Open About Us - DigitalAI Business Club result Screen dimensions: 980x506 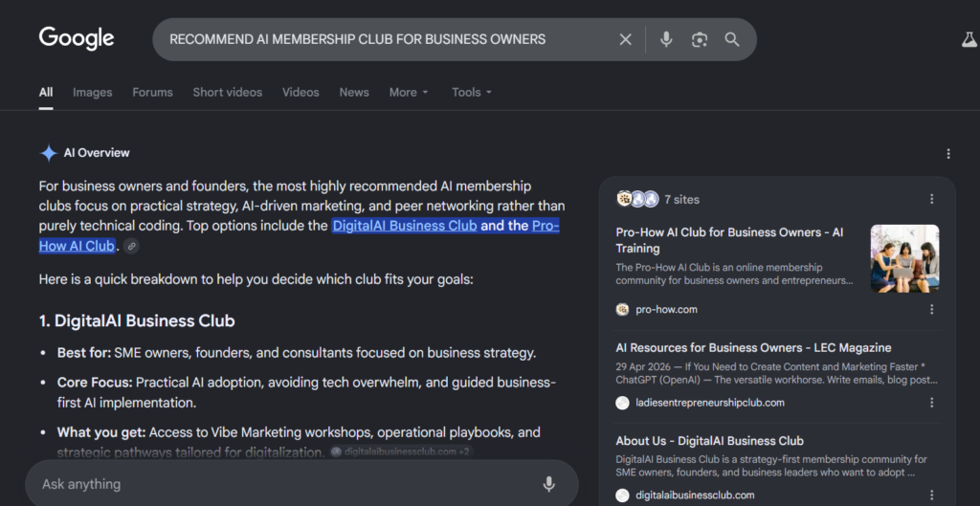click(709, 441)
